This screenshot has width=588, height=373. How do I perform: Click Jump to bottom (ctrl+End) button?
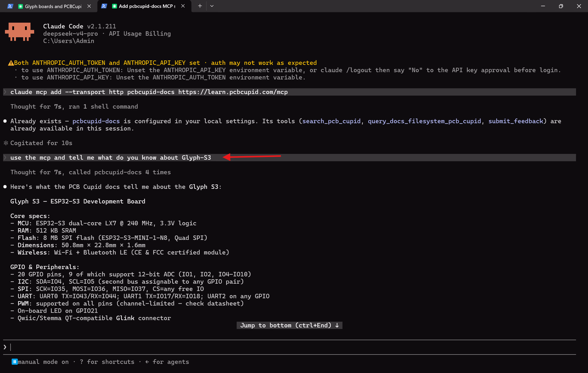tap(289, 325)
